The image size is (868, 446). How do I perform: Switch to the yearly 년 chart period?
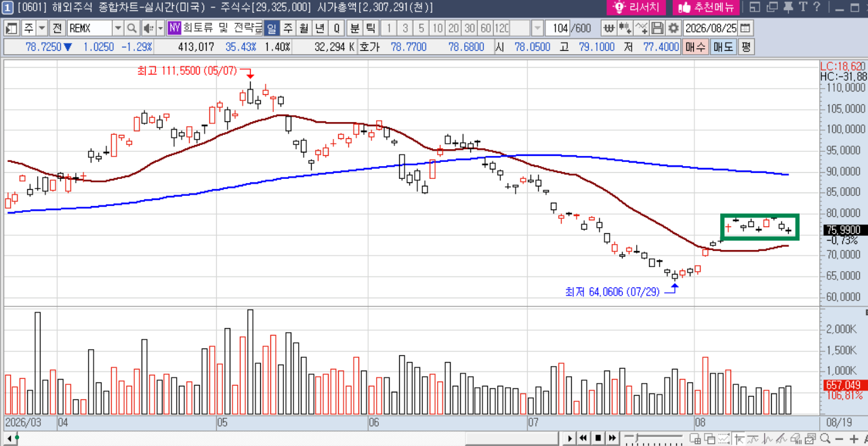click(320, 28)
